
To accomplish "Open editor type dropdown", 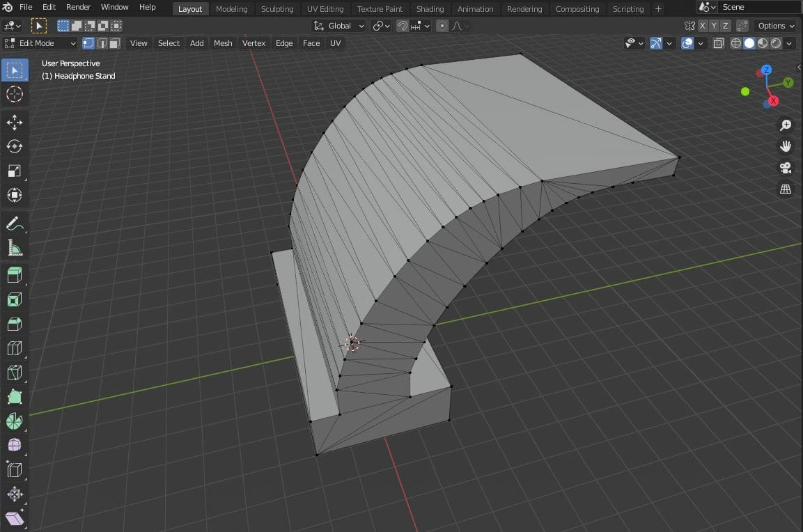I will pos(12,26).
